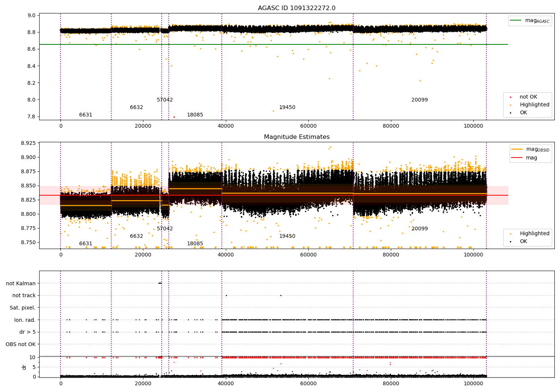
Task: Click the 8.850 tick on middle y-axis
Action: coord(28,186)
